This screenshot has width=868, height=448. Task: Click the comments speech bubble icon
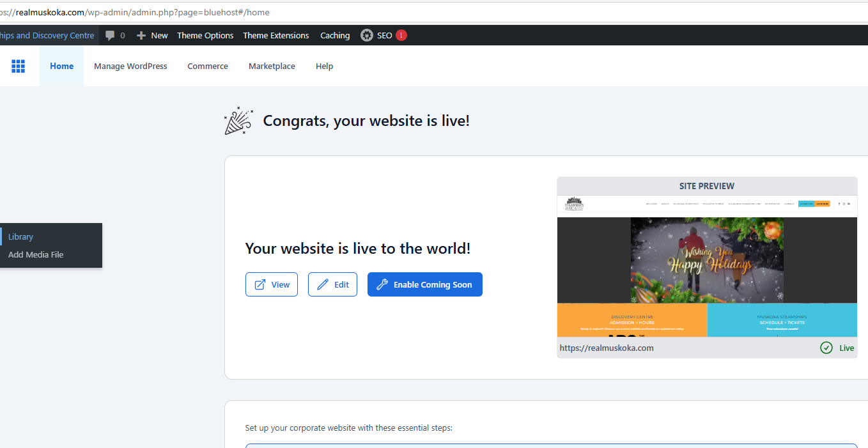point(110,36)
